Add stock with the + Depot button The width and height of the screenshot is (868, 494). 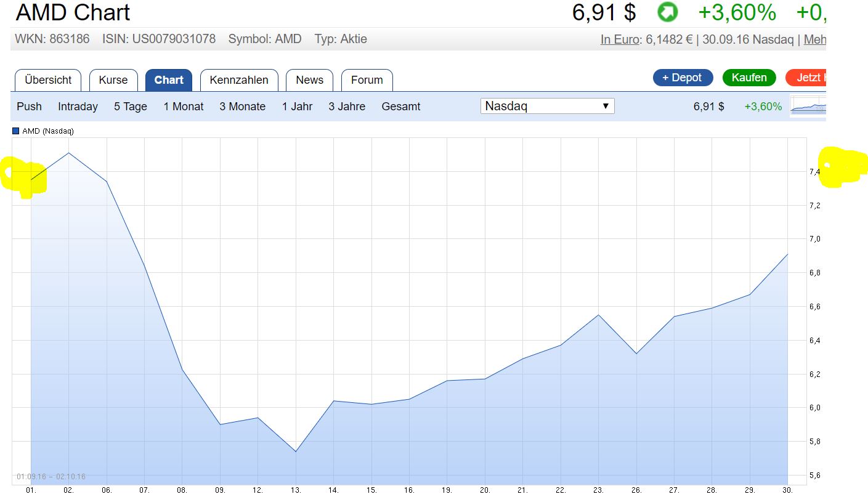click(683, 78)
